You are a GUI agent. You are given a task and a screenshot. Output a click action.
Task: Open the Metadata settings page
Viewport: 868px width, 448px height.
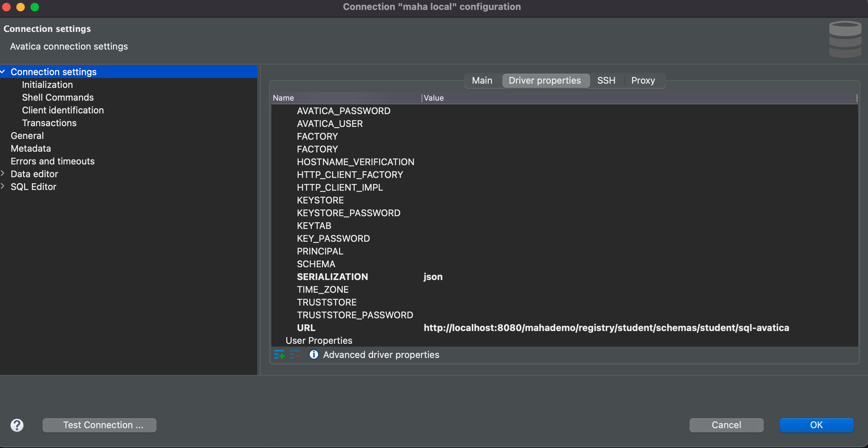pos(31,149)
